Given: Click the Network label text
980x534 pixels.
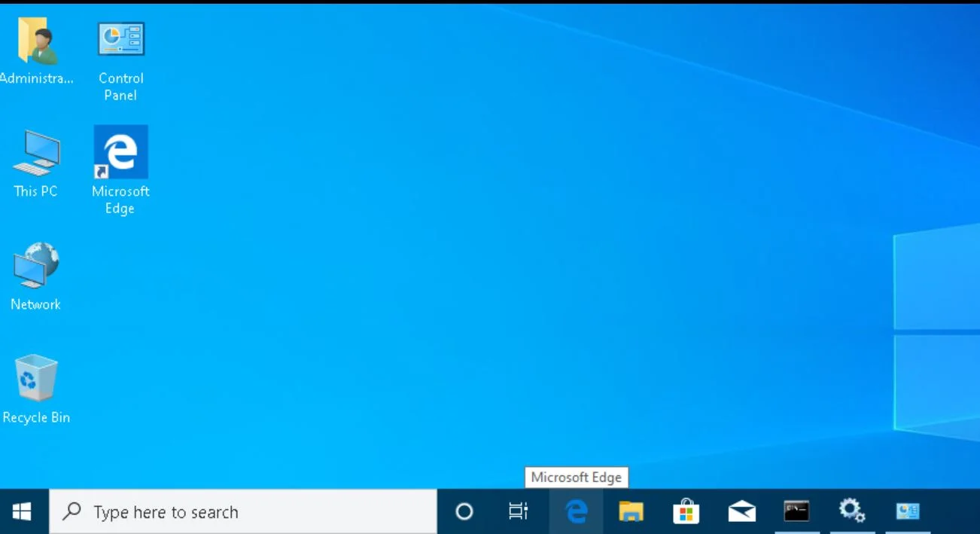Looking at the screenshot, I should click(35, 304).
